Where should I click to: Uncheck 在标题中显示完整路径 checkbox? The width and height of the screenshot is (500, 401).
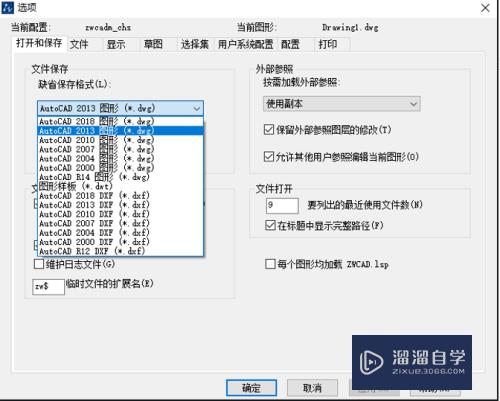point(270,225)
